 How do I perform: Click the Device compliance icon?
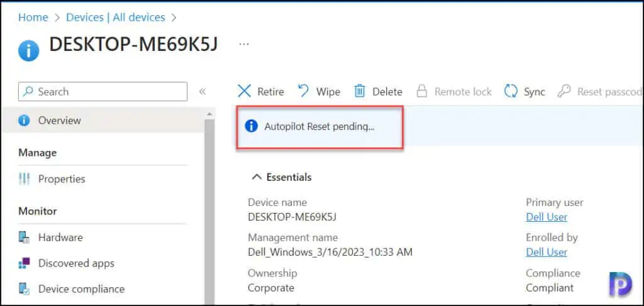[25, 289]
